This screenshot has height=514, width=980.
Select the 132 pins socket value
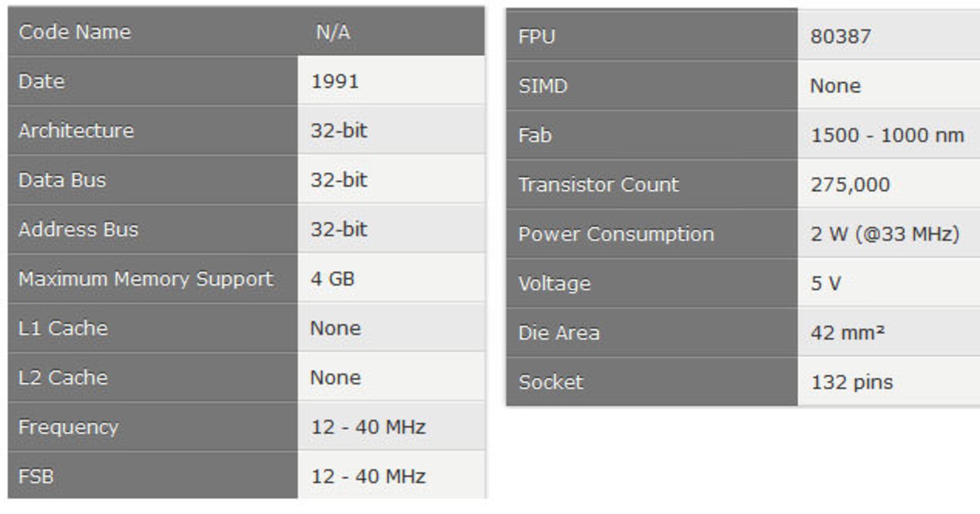(852, 382)
